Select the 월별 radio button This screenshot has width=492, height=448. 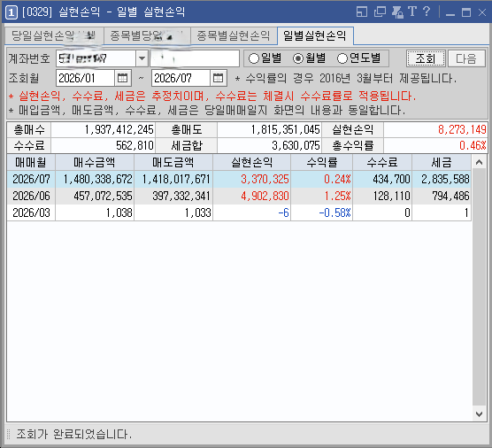click(x=309, y=58)
